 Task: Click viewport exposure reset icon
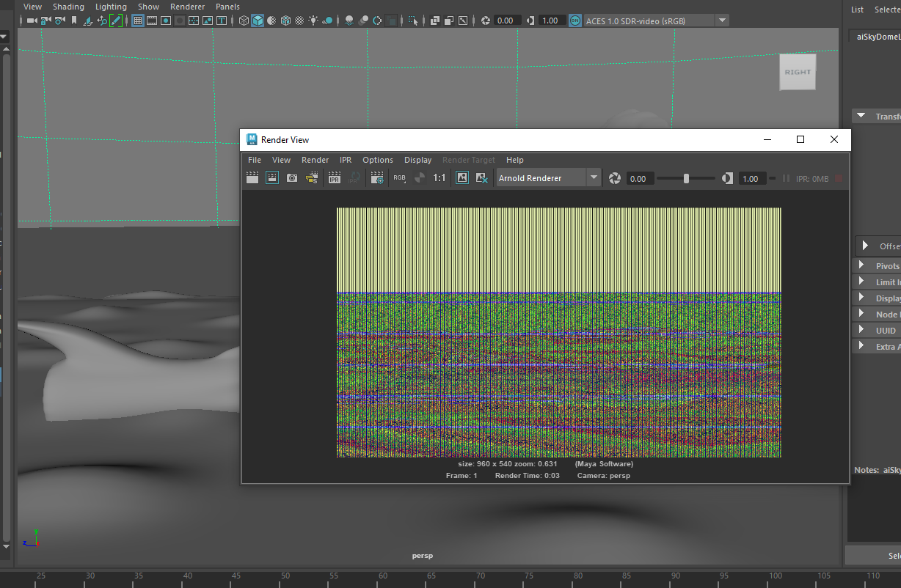pos(484,21)
